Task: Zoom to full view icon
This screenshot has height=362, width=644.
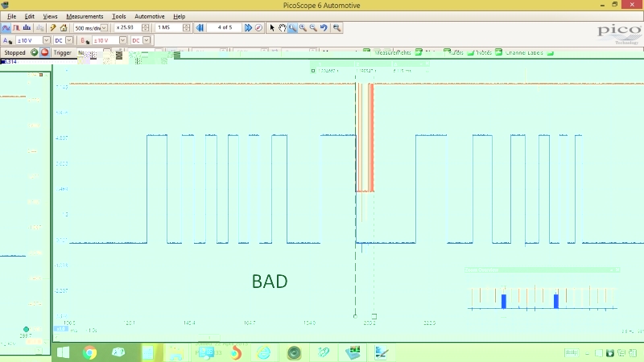Action: tap(336, 27)
